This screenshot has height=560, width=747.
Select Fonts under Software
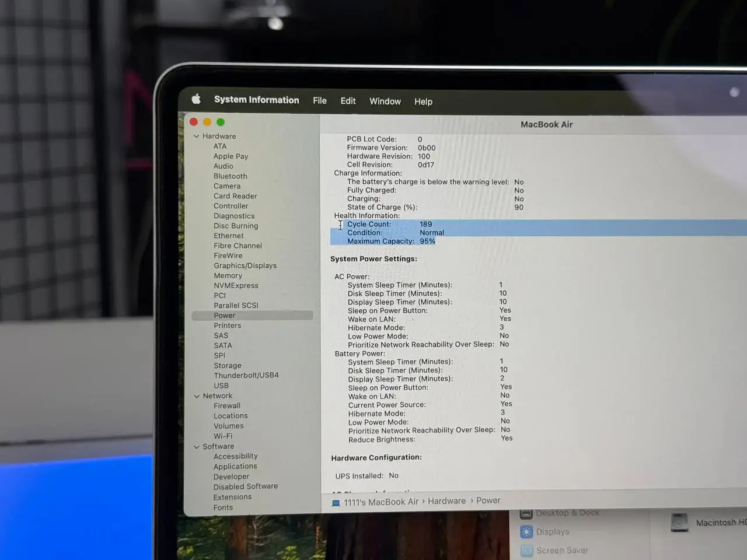click(x=223, y=508)
